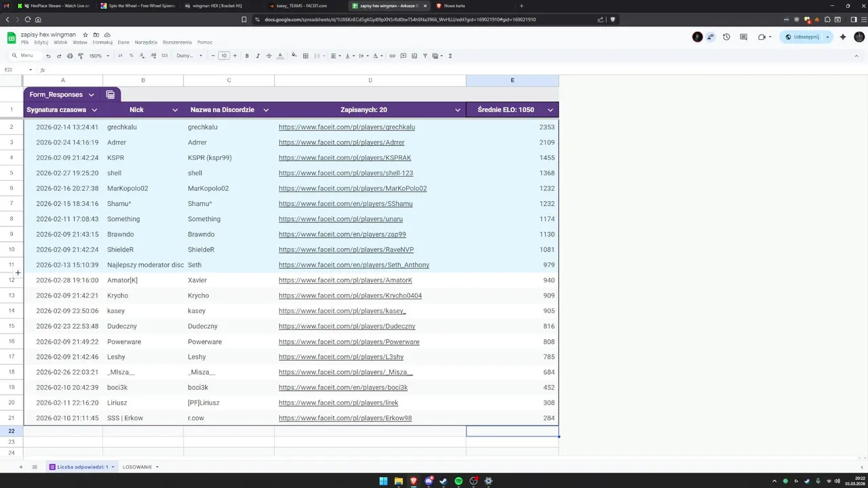This screenshot has height=488, width=868.
Task: Open the boci3k faceit link
Action: [x=343, y=388]
